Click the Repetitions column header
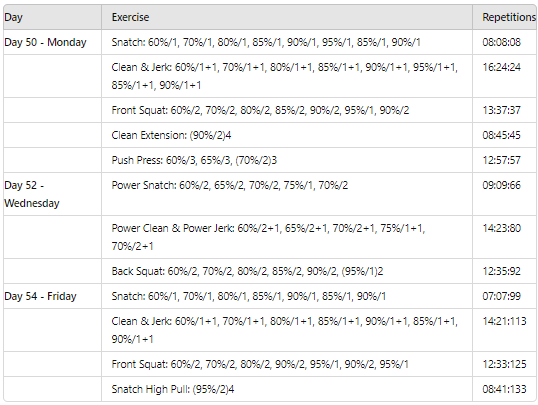This screenshot has height=405, width=538. [x=504, y=17]
